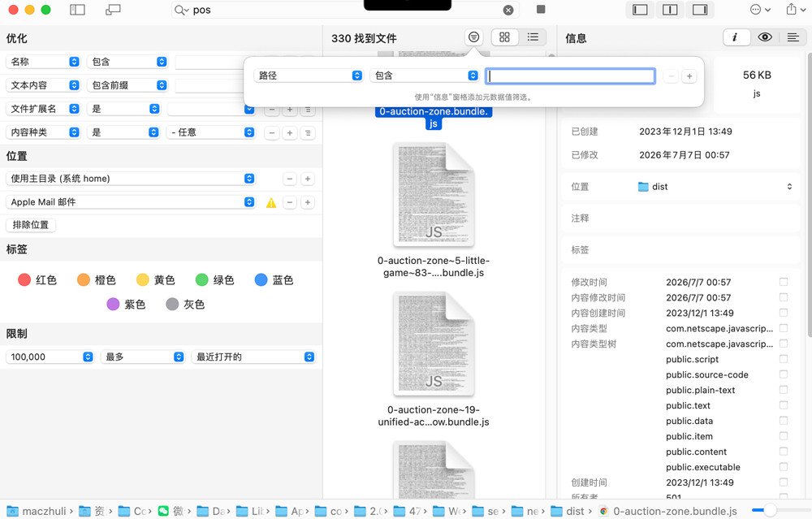Open the share menu in toolbar
Screen dimensions: 812x519
pos(795,9)
